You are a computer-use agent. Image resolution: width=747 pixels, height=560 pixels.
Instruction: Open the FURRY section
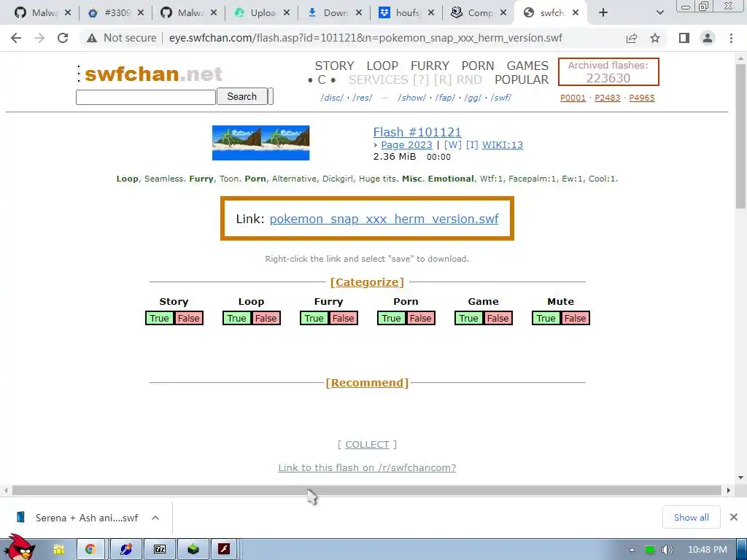(430, 66)
